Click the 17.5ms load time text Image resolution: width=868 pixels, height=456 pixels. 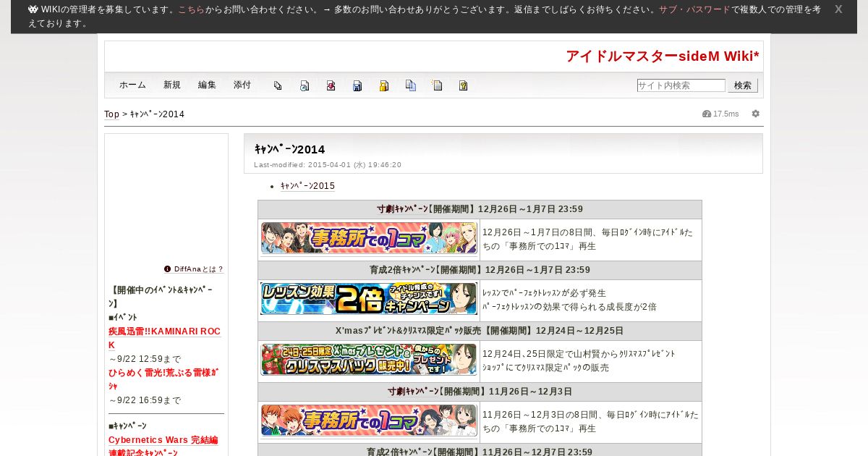[726, 114]
